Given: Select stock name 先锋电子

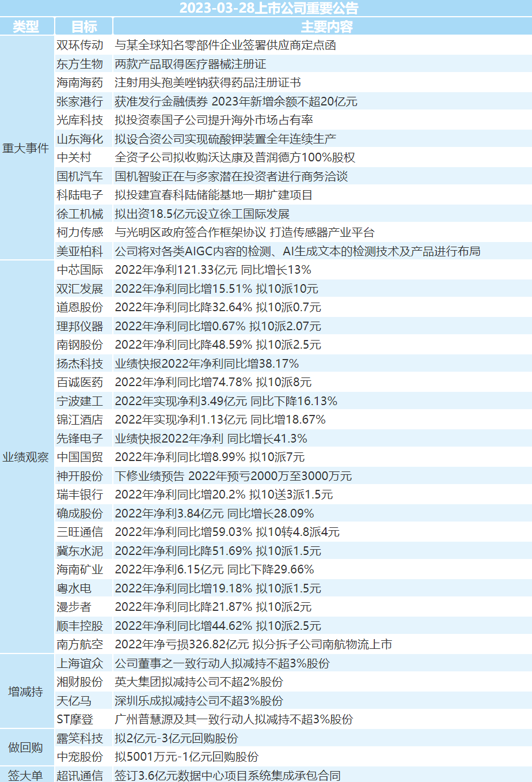Looking at the screenshot, I should (x=80, y=439).
